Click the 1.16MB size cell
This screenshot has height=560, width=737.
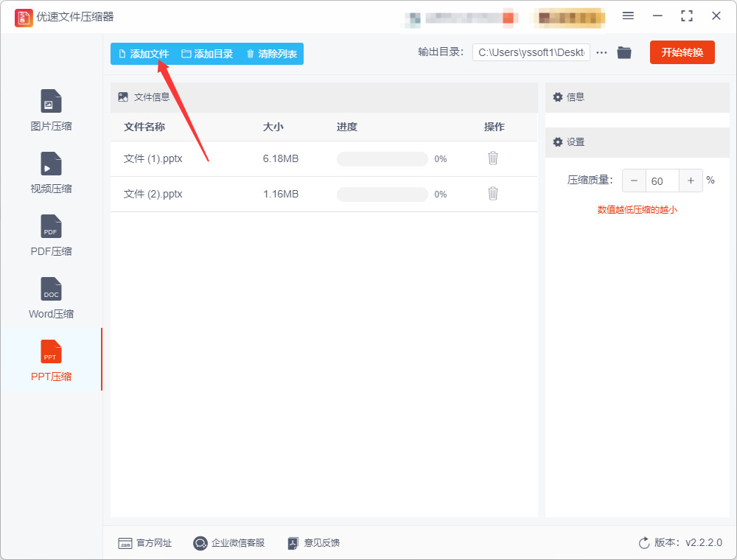pyautogui.click(x=281, y=194)
